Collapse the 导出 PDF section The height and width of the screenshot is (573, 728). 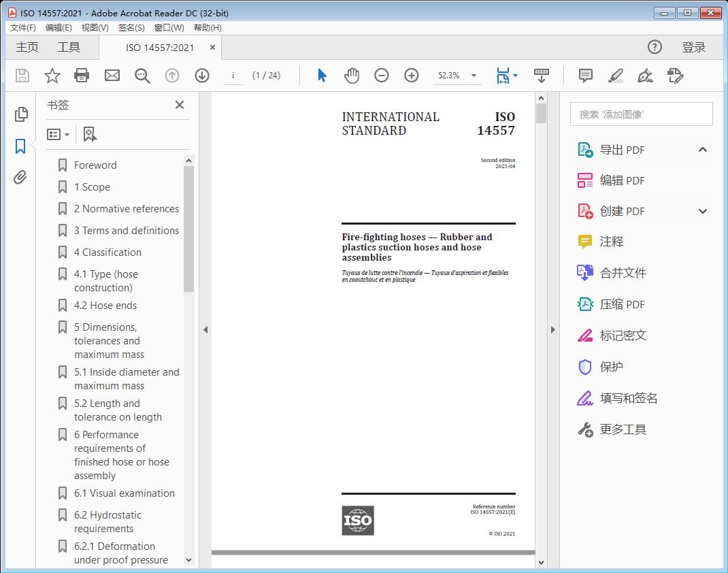point(703,150)
